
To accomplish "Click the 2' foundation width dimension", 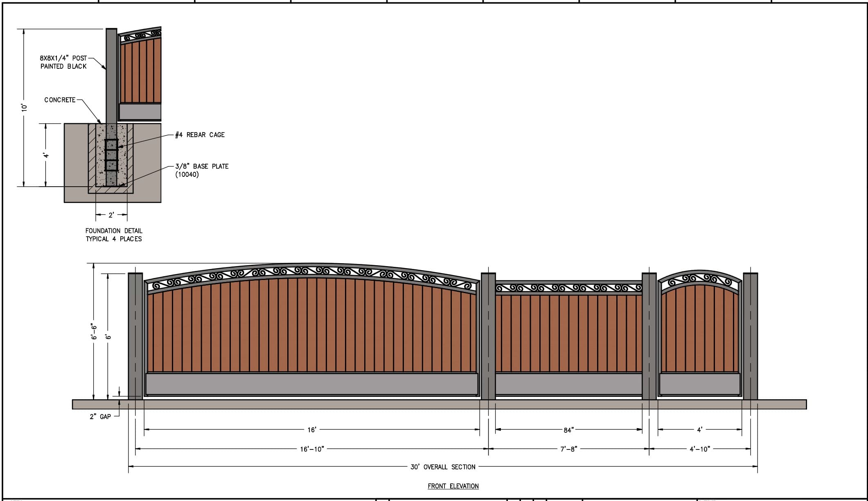I will 111,215.
